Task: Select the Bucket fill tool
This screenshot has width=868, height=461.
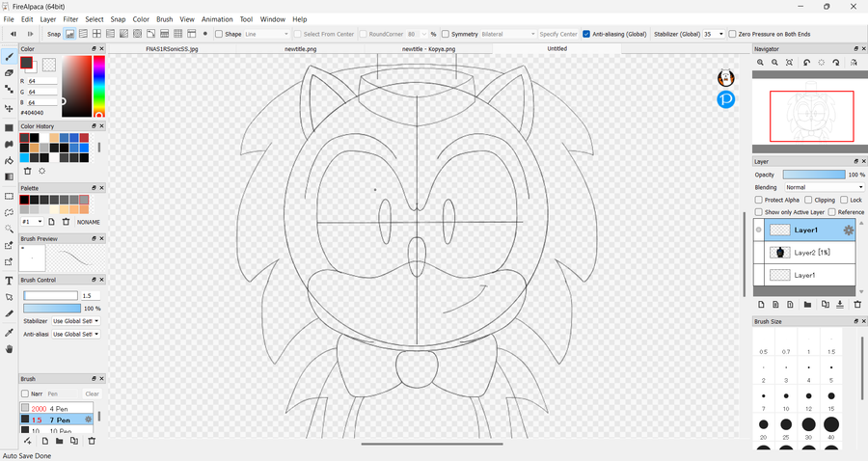Action: 9,160
